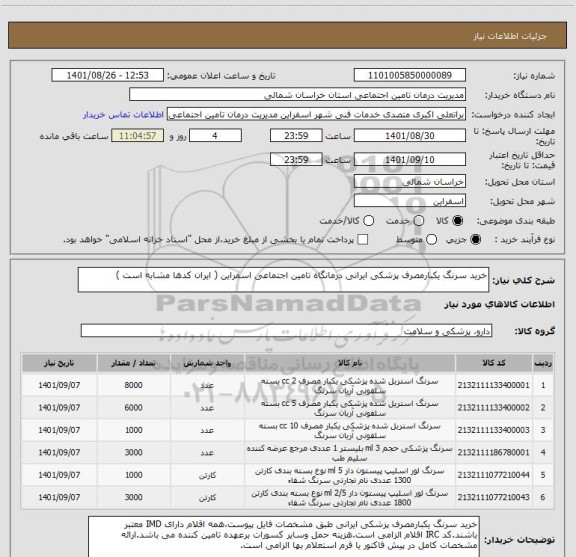Click the need number field 1101005850000089

tap(410, 75)
